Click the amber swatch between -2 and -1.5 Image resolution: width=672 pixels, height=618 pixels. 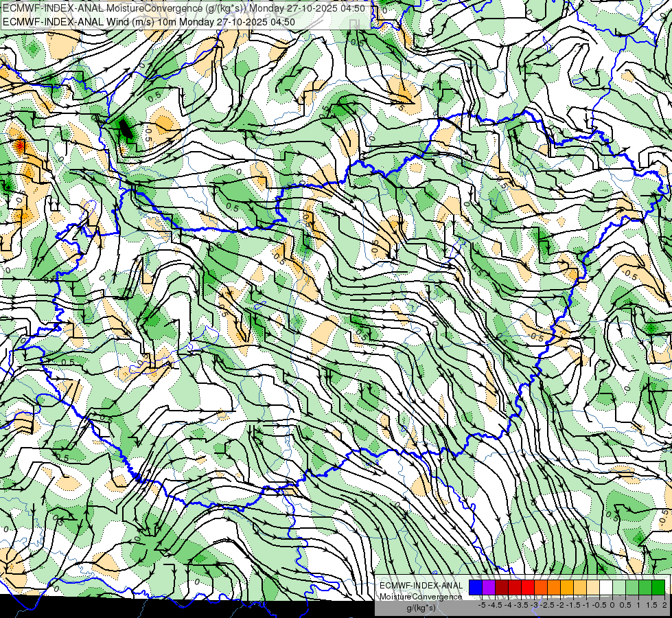point(567,587)
